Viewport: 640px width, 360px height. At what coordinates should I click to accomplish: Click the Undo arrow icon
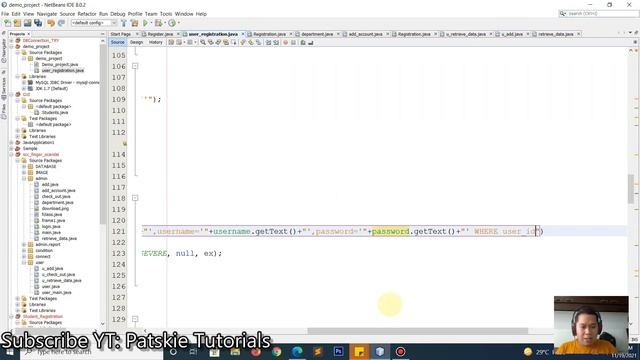pos(51,23)
